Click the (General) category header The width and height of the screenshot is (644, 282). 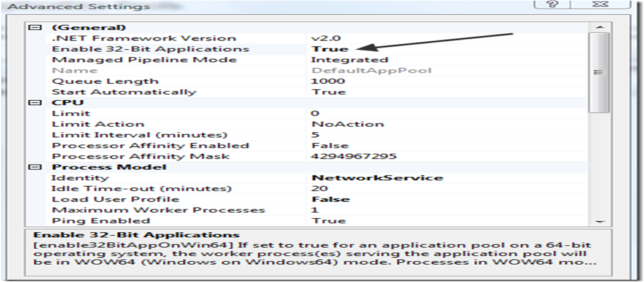tap(89, 28)
